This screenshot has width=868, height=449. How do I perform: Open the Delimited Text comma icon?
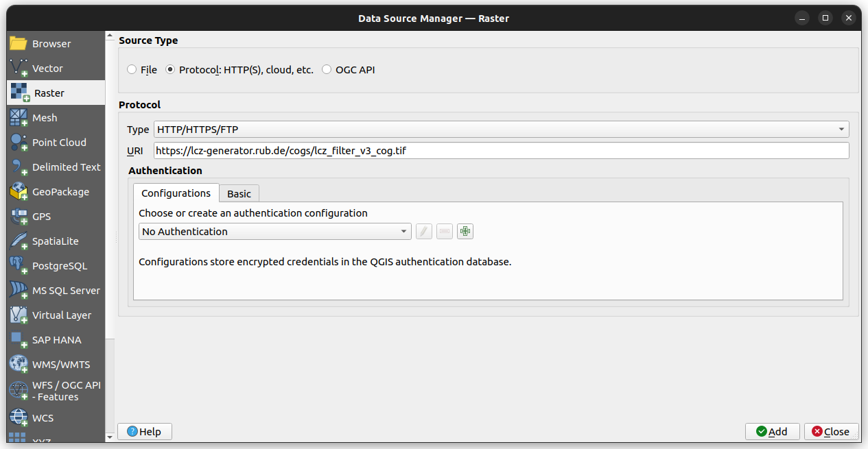pyautogui.click(x=19, y=167)
